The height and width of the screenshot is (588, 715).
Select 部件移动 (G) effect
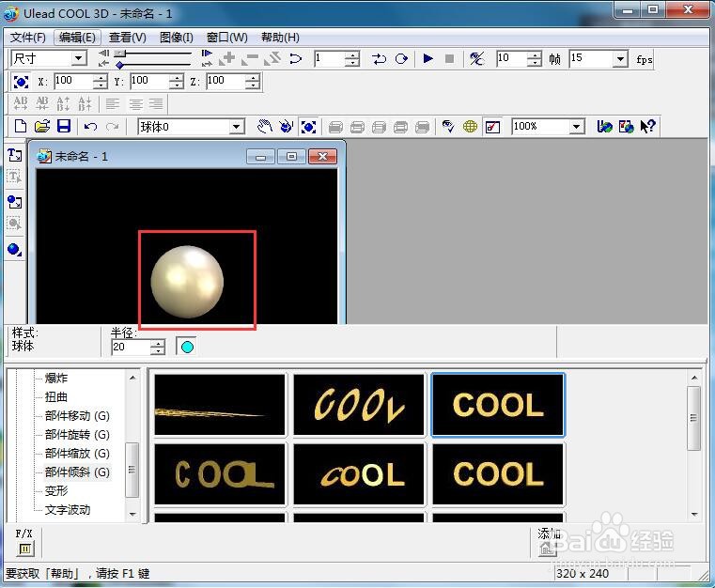[x=77, y=416]
